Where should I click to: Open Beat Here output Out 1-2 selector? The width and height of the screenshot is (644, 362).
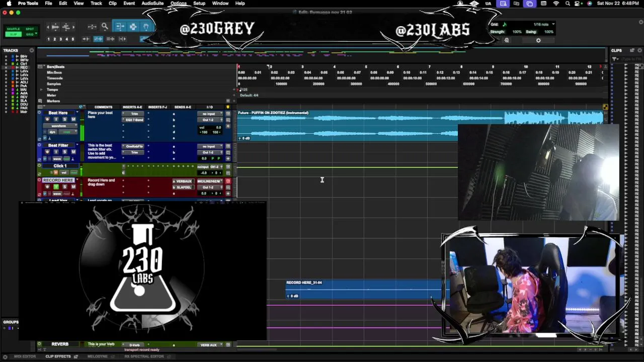click(x=209, y=120)
